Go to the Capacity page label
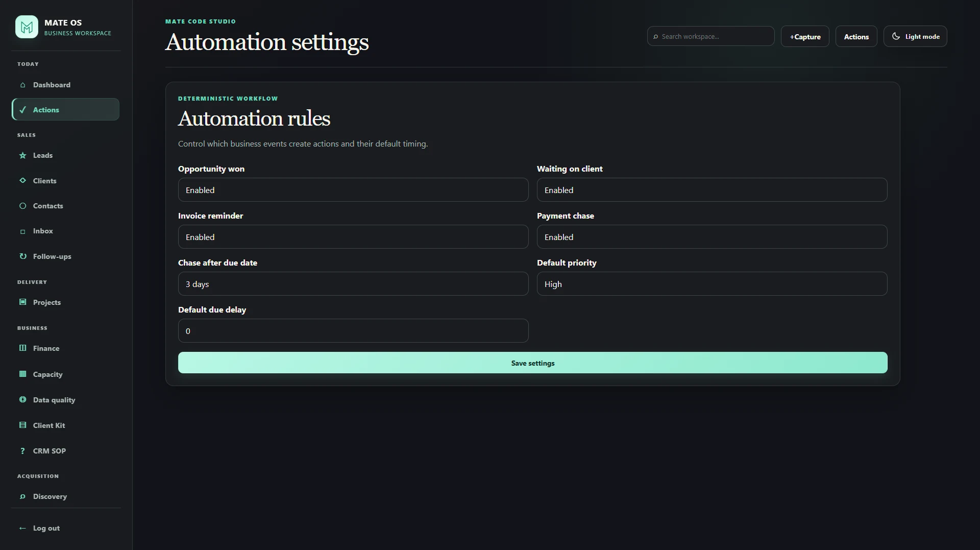 coord(48,374)
